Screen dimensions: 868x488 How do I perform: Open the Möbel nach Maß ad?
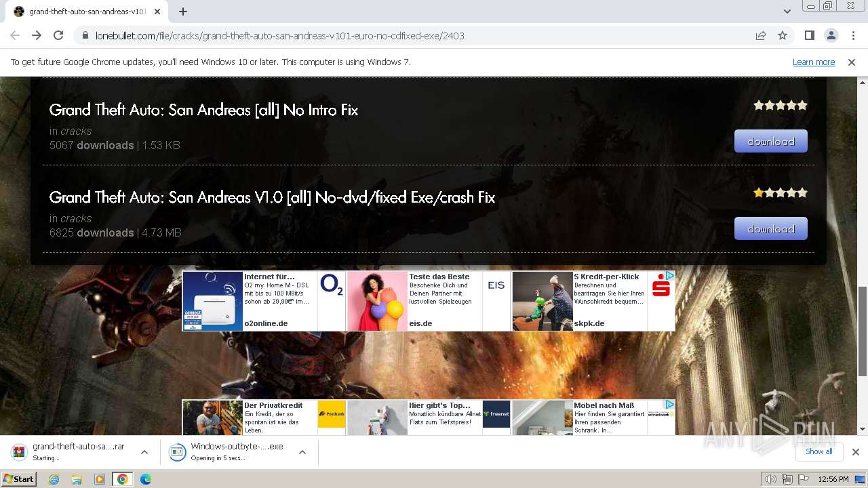pos(593,418)
